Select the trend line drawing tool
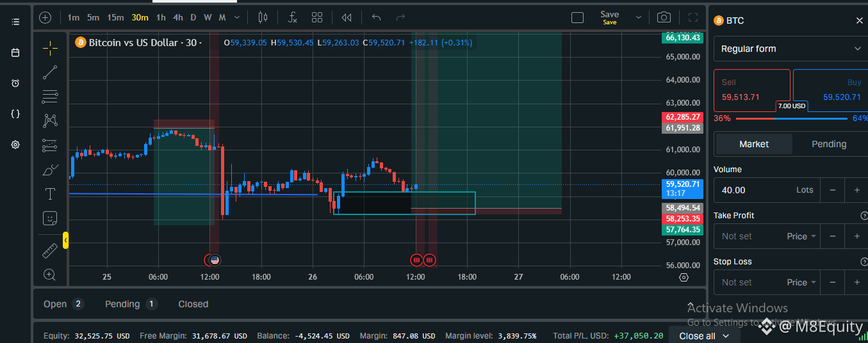Viewport: 868px width, 343px height. (50, 72)
